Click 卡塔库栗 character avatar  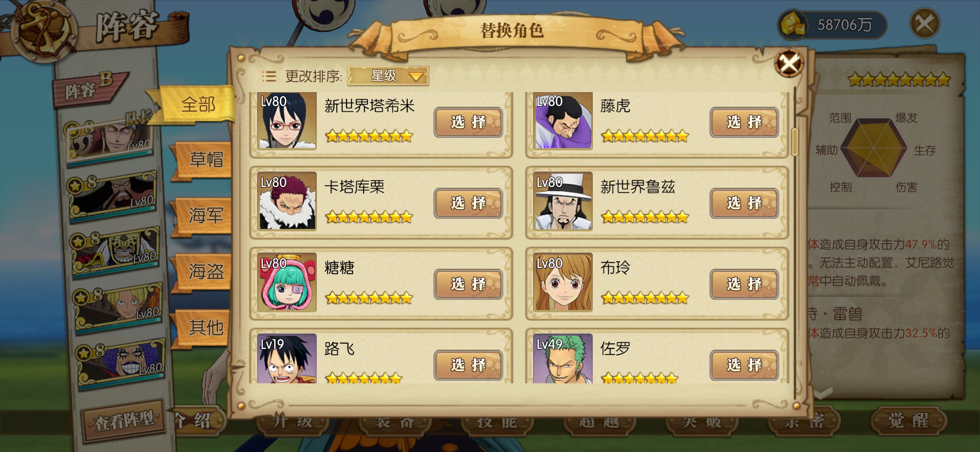(x=287, y=201)
